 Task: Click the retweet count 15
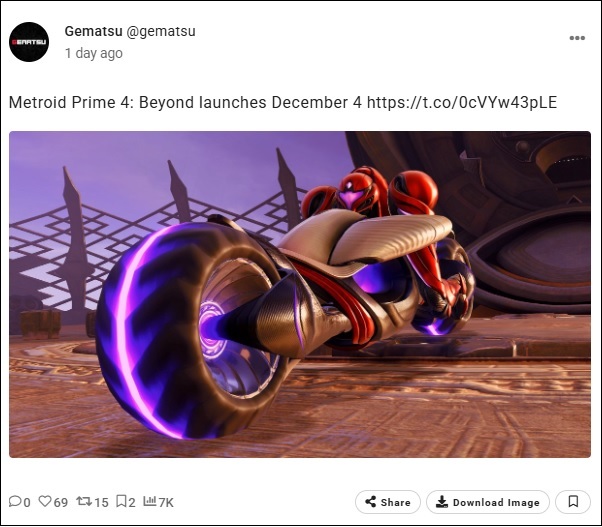click(x=101, y=502)
